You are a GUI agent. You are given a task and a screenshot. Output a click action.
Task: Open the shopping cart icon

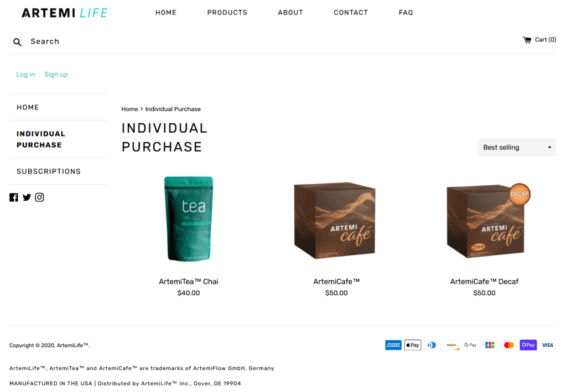[x=527, y=40]
